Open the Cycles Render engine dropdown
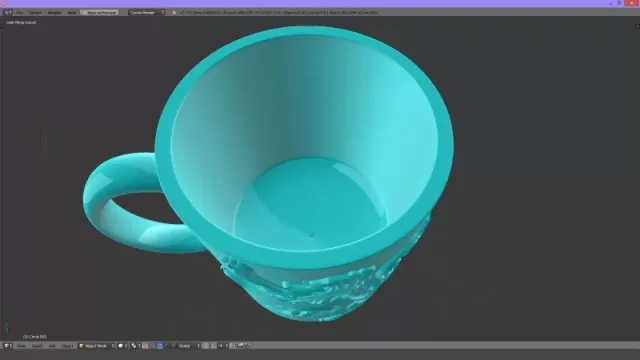The height and width of the screenshot is (360, 640). 147,13
